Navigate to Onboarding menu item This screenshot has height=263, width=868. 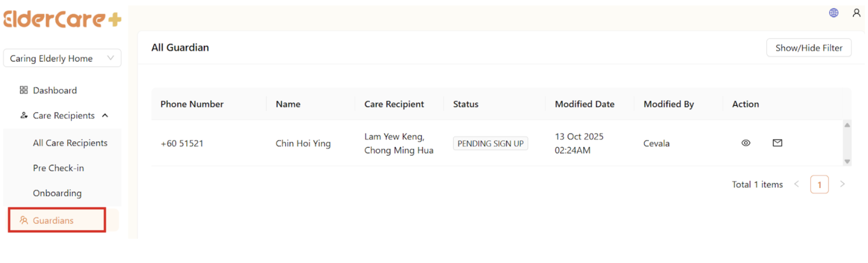pyautogui.click(x=57, y=193)
